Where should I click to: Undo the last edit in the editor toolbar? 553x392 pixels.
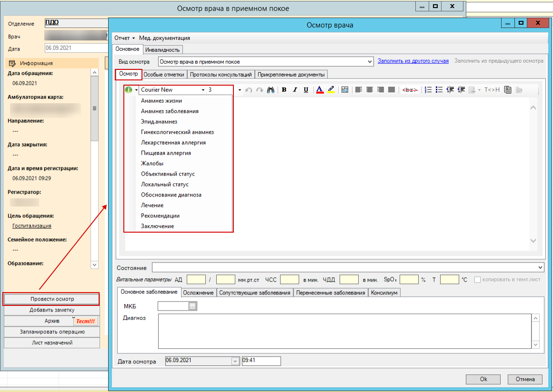click(x=249, y=90)
